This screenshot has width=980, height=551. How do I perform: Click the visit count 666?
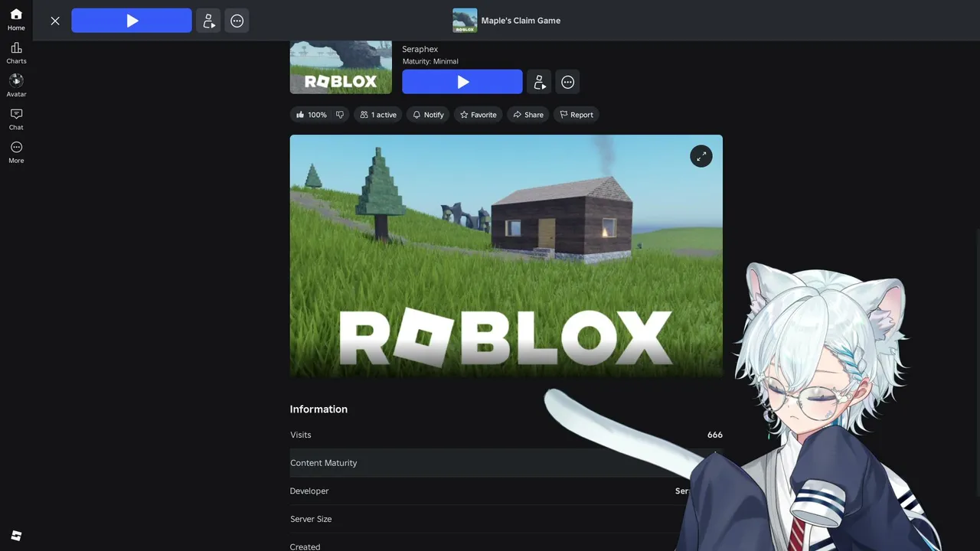click(x=715, y=435)
